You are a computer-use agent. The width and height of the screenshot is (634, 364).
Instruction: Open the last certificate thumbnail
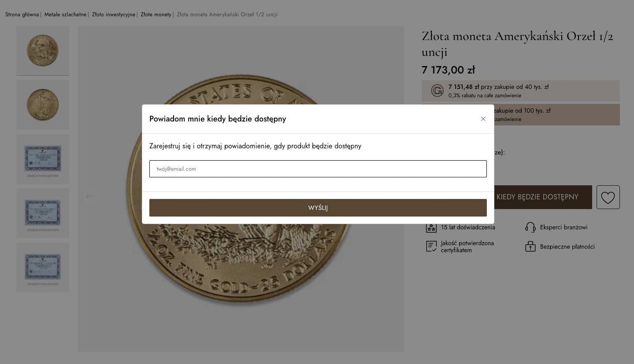coord(43,267)
